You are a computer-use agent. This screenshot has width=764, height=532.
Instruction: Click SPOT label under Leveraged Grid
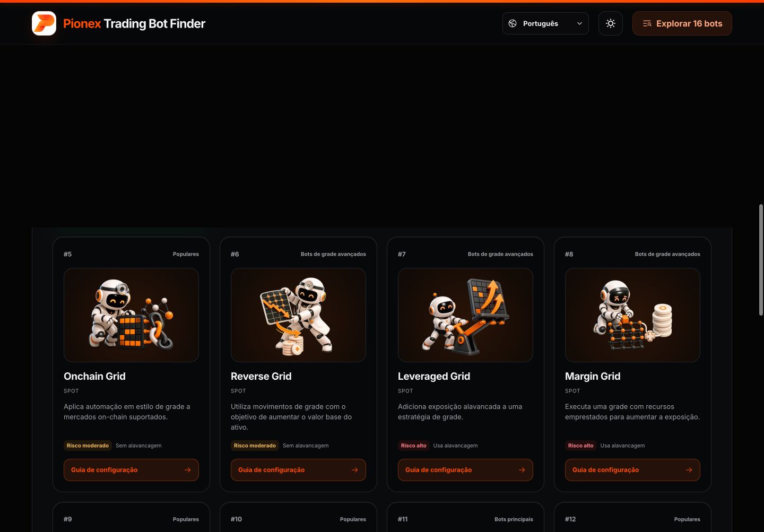click(x=405, y=391)
